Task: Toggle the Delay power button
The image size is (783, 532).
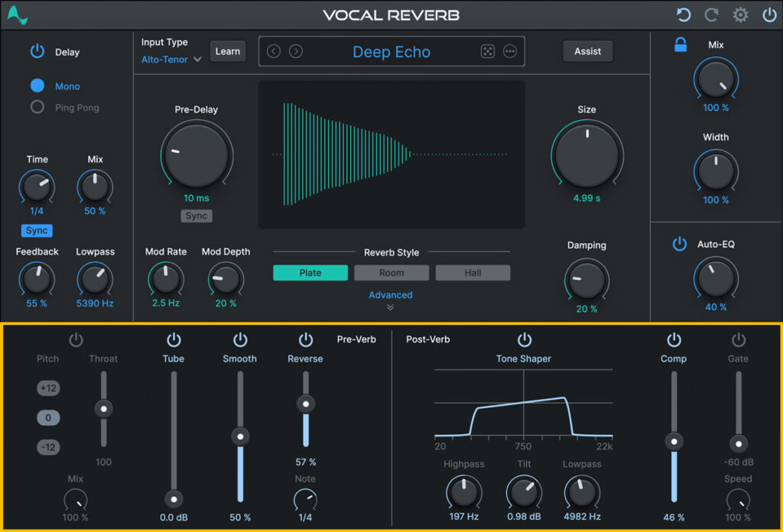Action: [37, 51]
